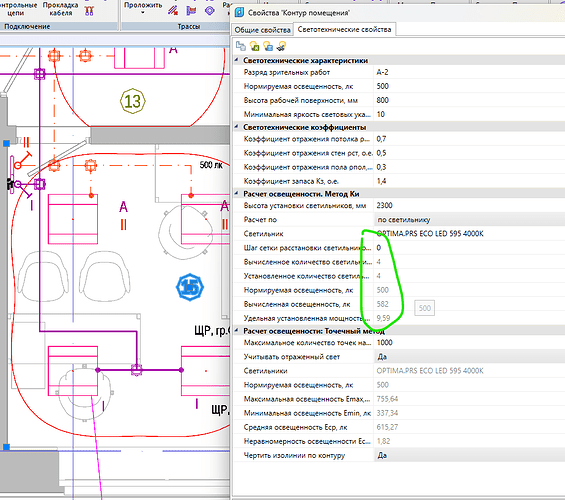Click the lamp icon with blue sigma badge

[268, 46]
